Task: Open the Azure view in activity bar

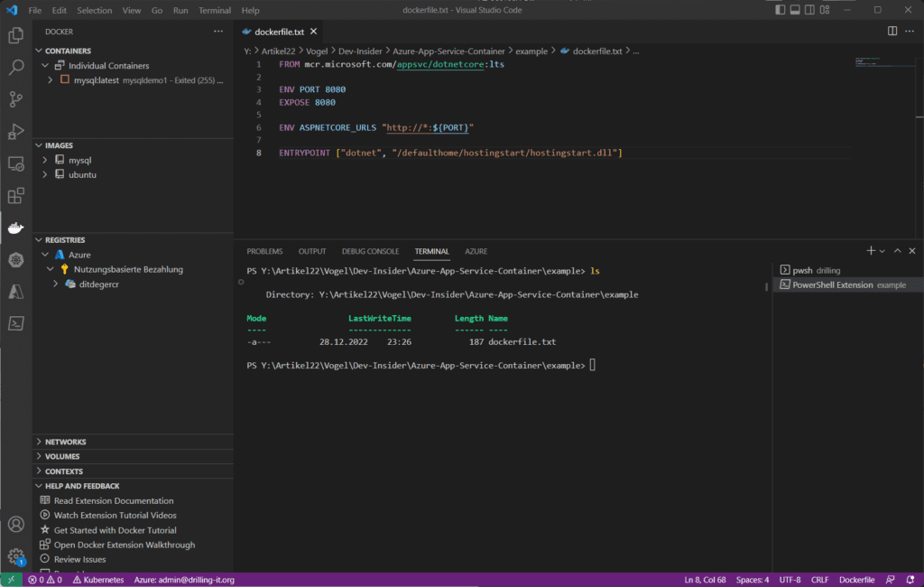Action: tap(16, 292)
